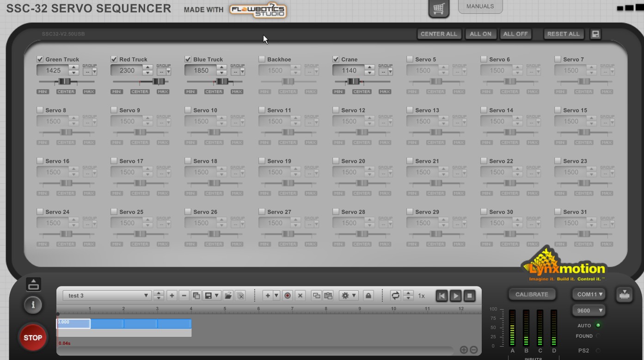Open the shopping cart icon
The height and width of the screenshot is (360, 644).
point(439,8)
